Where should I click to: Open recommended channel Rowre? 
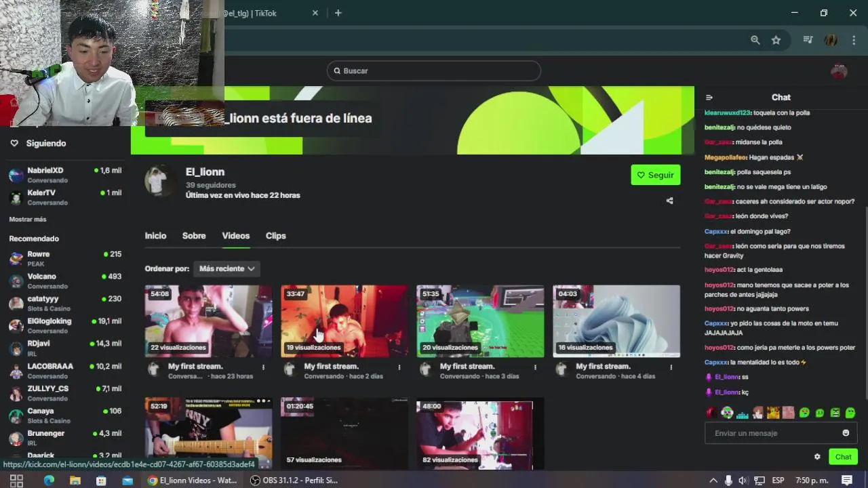click(x=65, y=259)
